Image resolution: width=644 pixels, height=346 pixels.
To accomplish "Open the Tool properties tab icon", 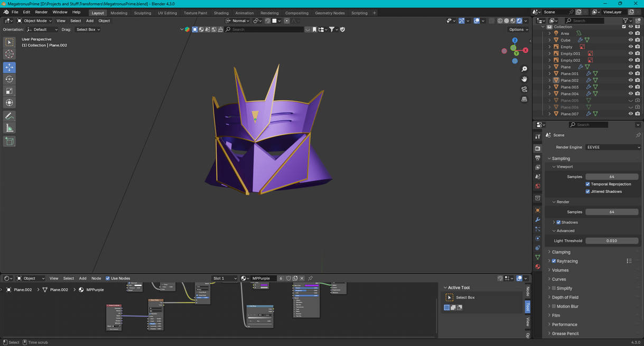I will [x=538, y=137].
